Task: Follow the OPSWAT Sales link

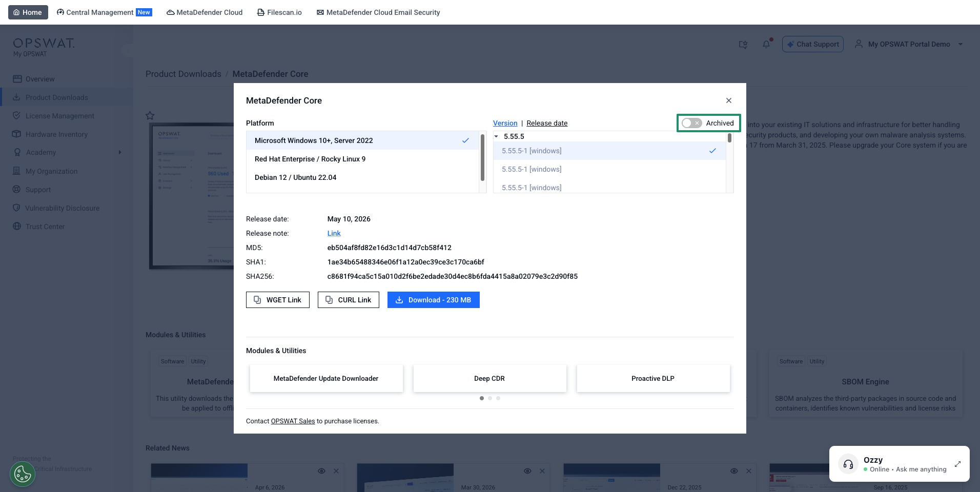Action: [293, 421]
